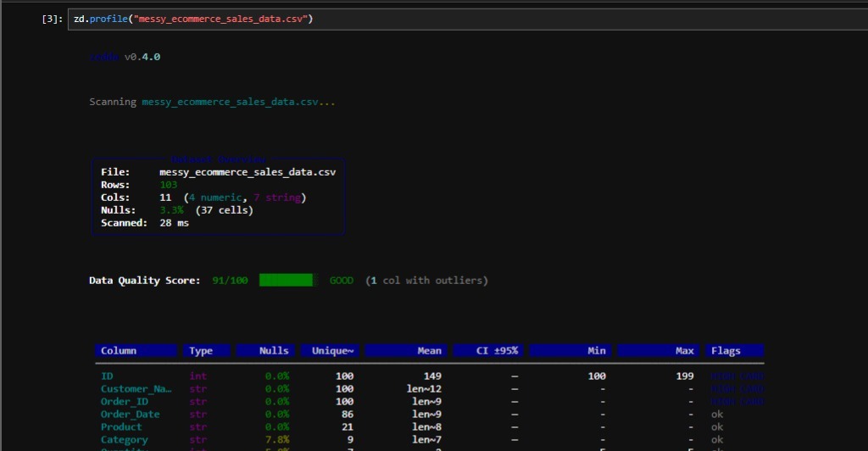
Task: Select the [3]: cell prompt
Action: (x=52, y=19)
